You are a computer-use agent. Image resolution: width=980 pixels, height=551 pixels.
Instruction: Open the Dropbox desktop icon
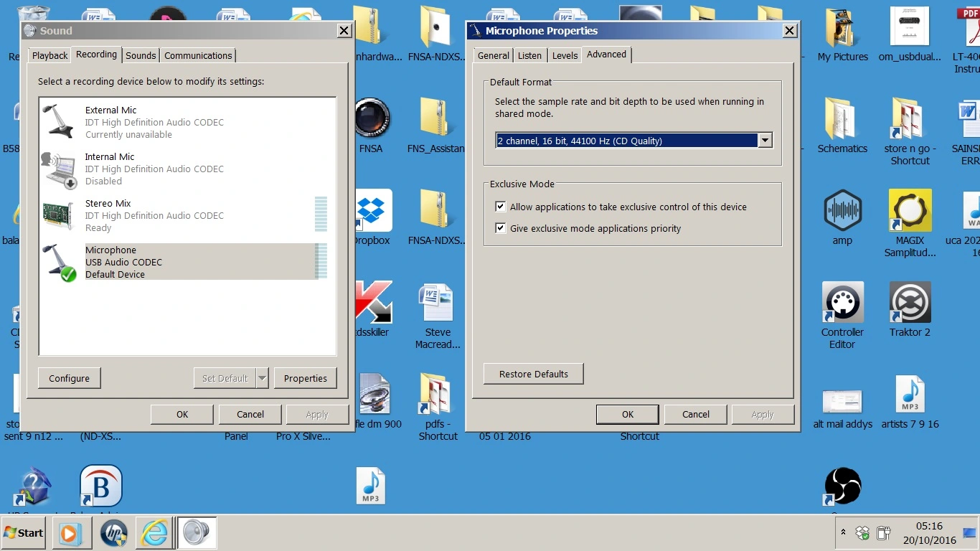tap(372, 211)
